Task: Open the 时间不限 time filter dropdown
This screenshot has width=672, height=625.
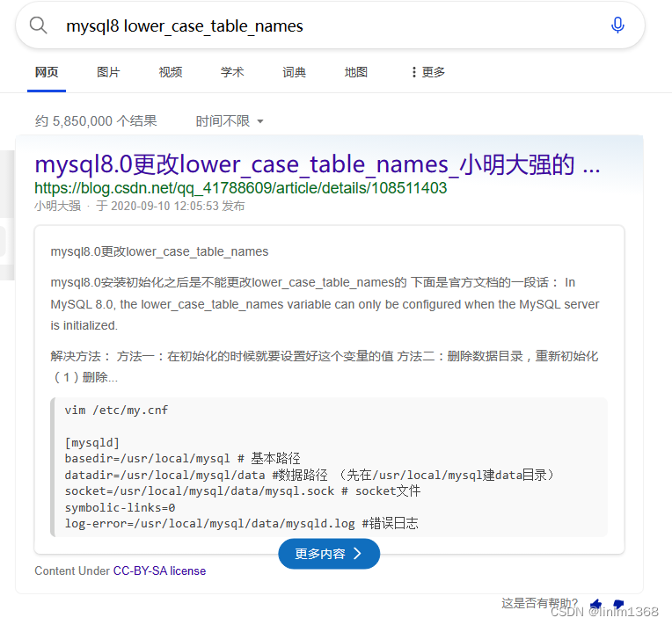Action: (230, 121)
